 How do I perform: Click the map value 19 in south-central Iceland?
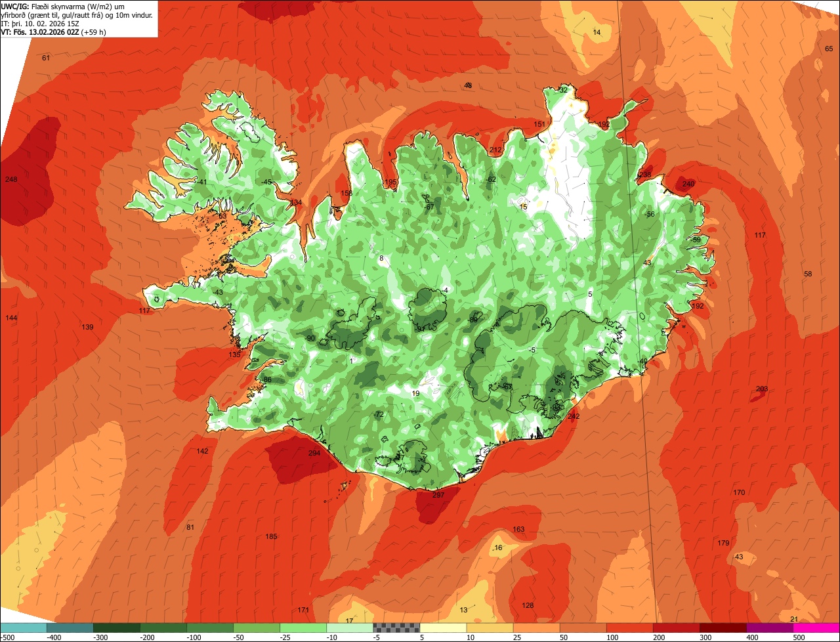point(415,393)
